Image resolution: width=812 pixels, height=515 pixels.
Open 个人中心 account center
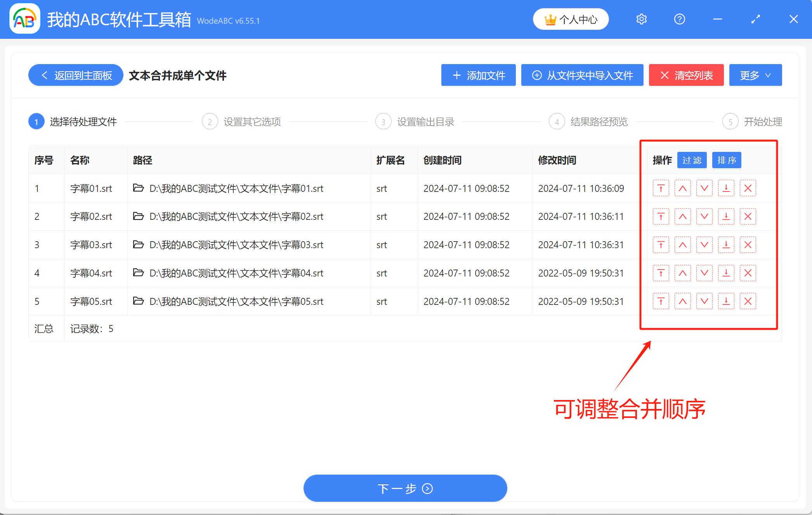[x=571, y=19]
